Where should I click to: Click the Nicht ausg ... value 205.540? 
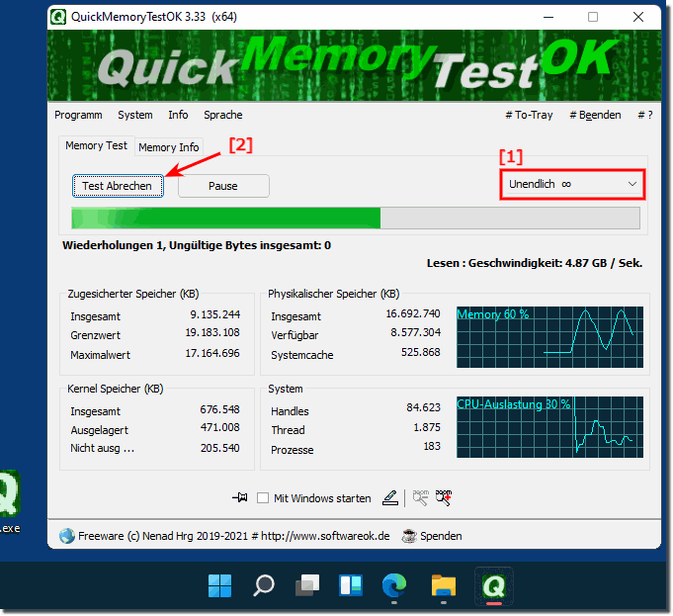click(x=219, y=448)
